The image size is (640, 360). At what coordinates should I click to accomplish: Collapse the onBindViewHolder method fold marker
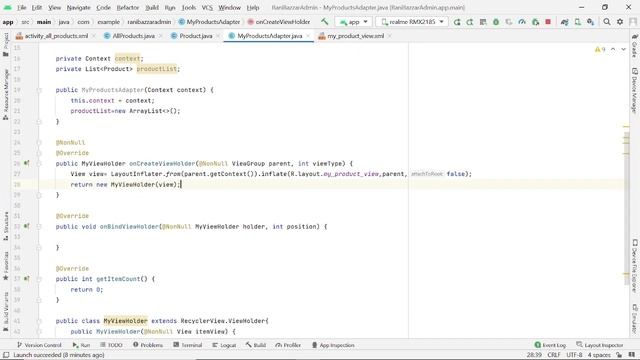pos(39,227)
